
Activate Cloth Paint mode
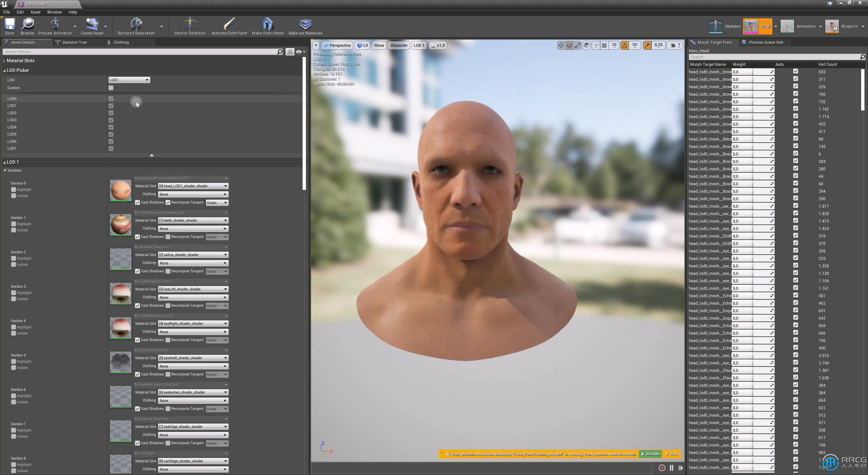(x=229, y=26)
